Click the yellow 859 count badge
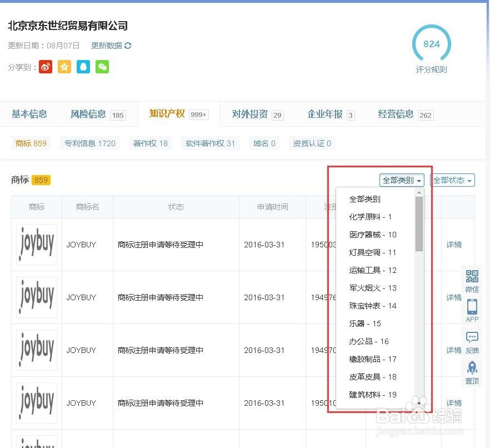This screenshot has width=490, height=448. [41, 180]
